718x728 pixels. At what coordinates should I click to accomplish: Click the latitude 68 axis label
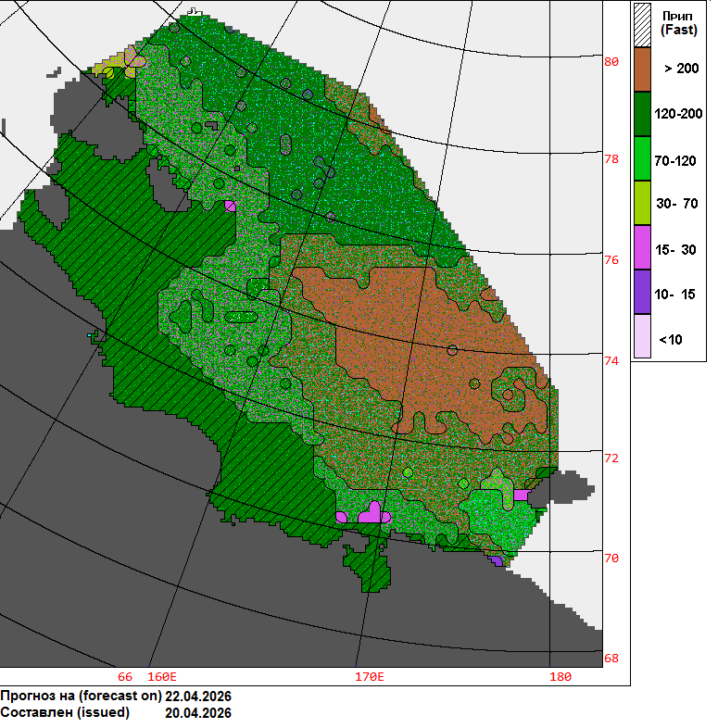(611, 659)
